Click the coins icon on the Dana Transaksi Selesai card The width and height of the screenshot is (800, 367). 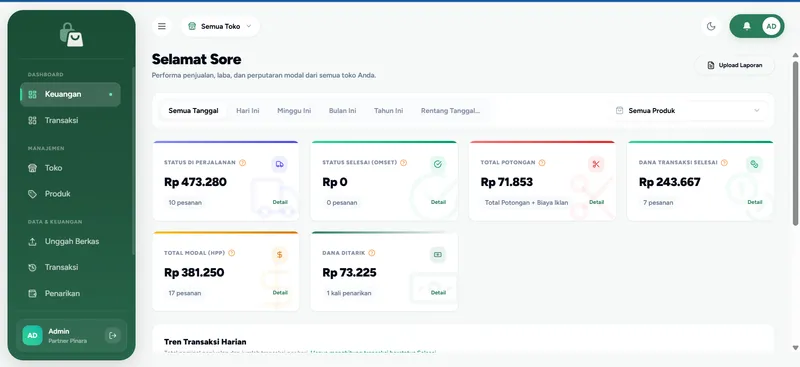[754, 164]
